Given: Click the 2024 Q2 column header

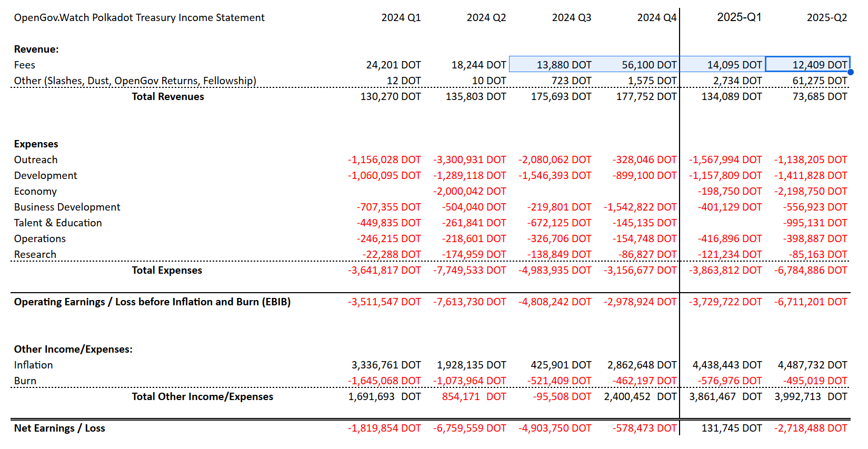Looking at the screenshot, I should [486, 17].
